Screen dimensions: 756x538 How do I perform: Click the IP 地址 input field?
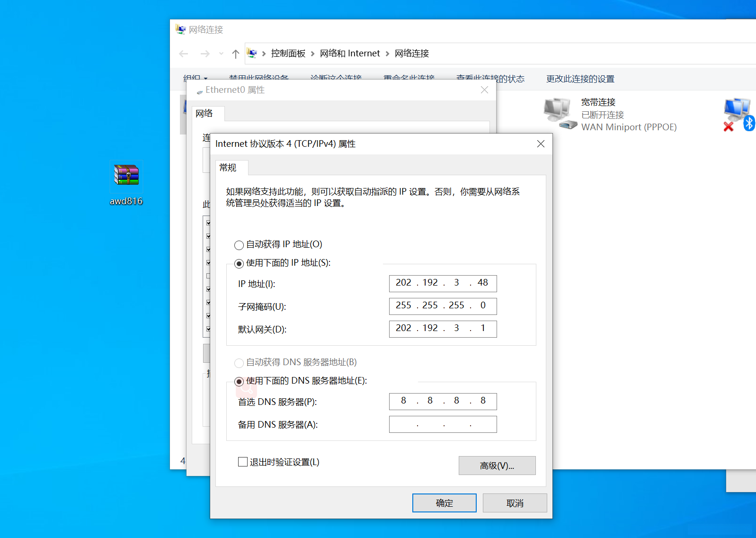click(443, 283)
